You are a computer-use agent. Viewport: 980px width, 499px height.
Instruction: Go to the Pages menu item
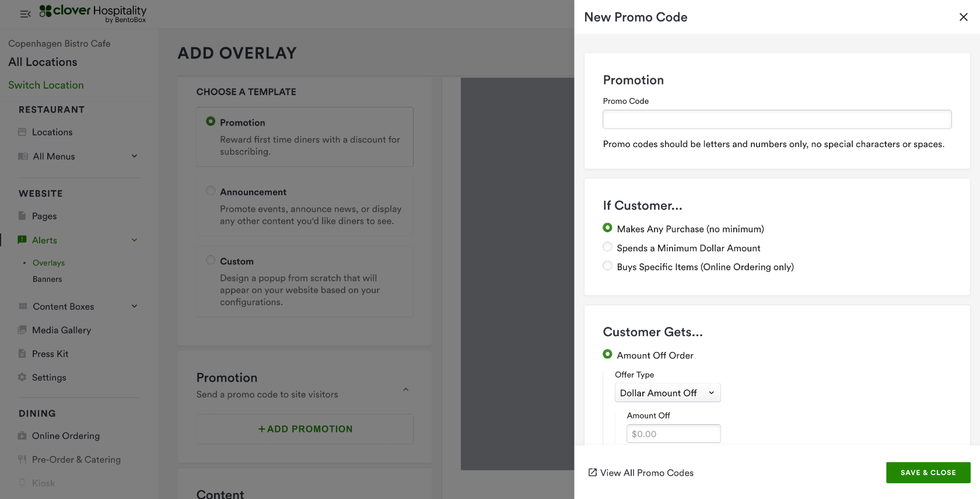pos(44,216)
